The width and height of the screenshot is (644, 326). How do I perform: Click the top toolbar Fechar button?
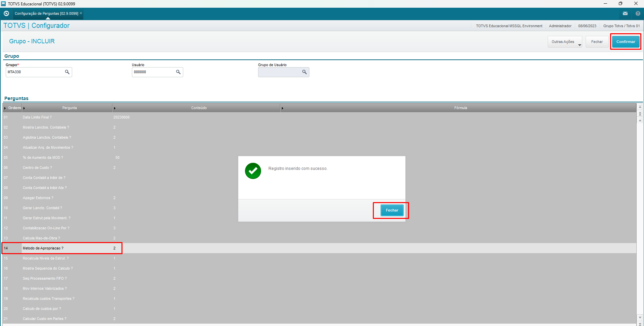point(597,42)
